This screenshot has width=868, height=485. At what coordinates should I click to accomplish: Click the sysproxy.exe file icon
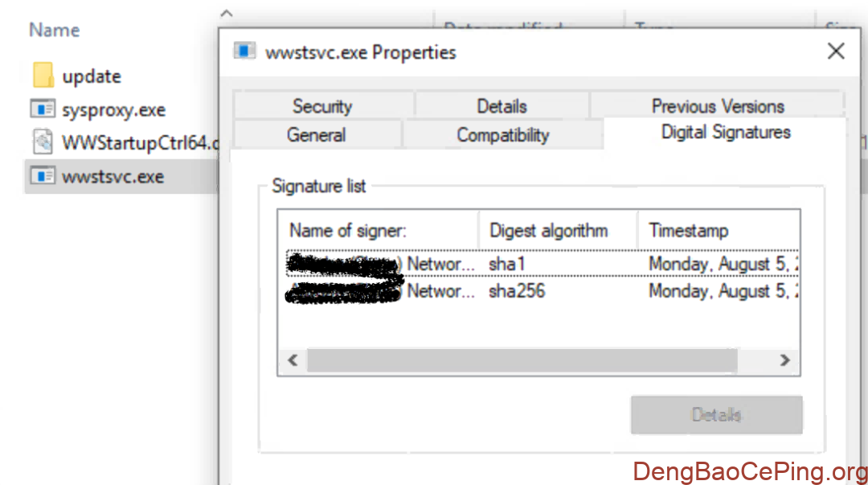click(x=42, y=109)
